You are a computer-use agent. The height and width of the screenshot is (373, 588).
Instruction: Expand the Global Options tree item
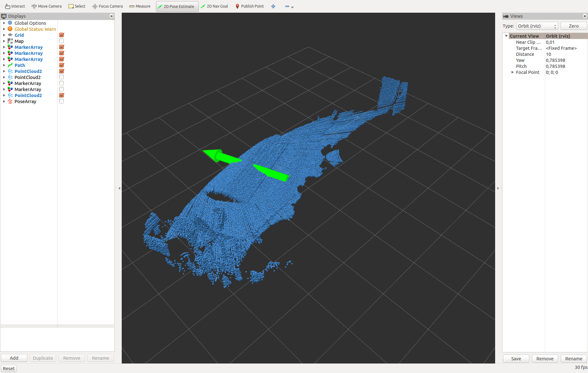[x=4, y=23]
